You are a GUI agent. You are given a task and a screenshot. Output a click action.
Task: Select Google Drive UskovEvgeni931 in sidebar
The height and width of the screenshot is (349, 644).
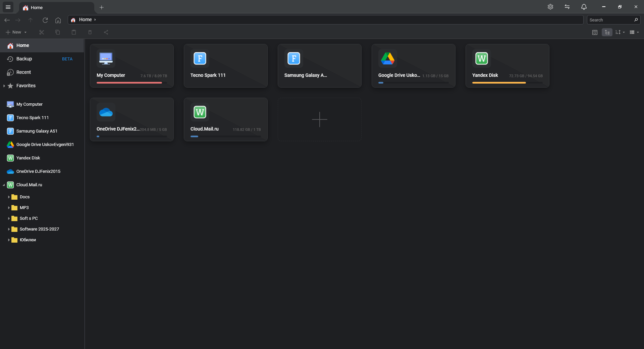point(42,145)
